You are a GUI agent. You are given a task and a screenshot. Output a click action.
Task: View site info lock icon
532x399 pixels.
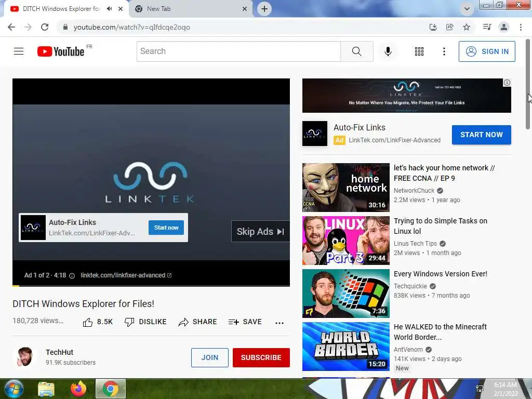coord(65,27)
